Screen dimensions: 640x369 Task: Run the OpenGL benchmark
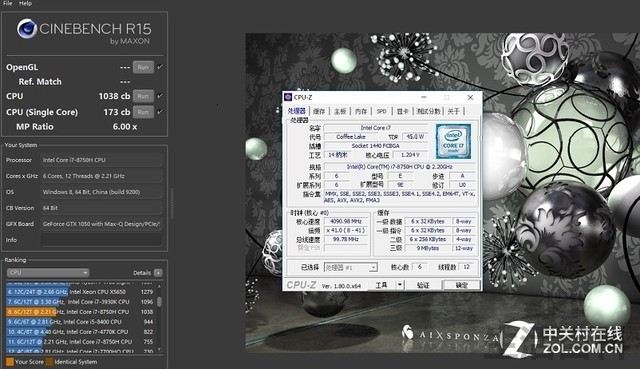(143, 67)
